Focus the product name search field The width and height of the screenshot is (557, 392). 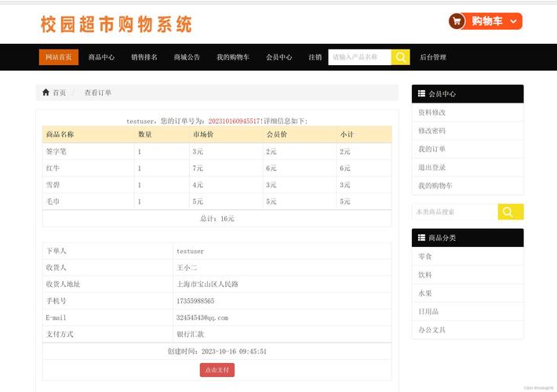[359, 57]
